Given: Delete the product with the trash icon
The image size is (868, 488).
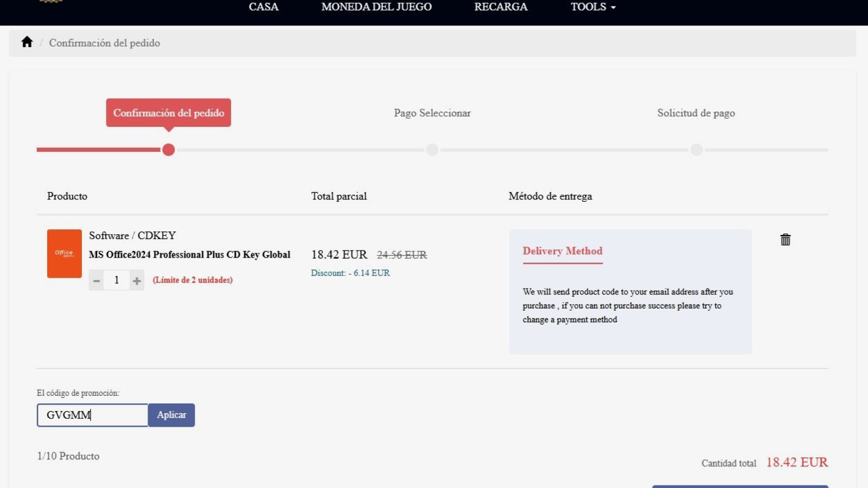Looking at the screenshot, I should pos(785,240).
